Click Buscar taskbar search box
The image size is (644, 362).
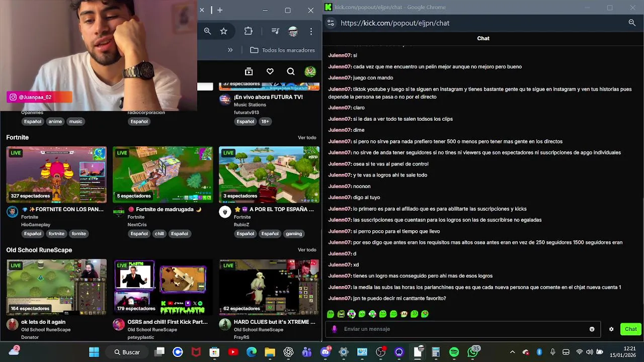pyautogui.click(x=127, y=352)
